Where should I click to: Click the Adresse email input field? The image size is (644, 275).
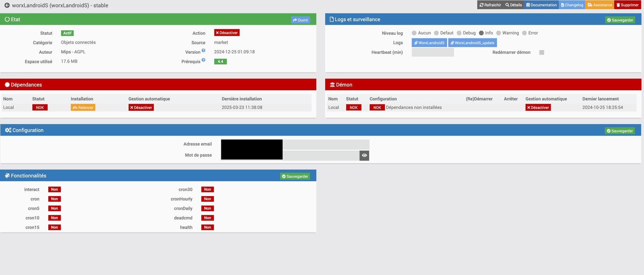click(x=295, y=144)
